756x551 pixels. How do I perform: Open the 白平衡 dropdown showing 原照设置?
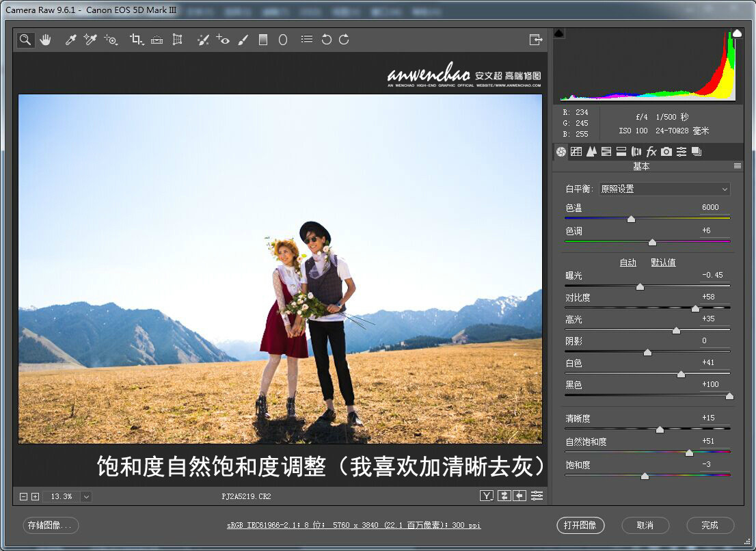[x=664, y=189]
